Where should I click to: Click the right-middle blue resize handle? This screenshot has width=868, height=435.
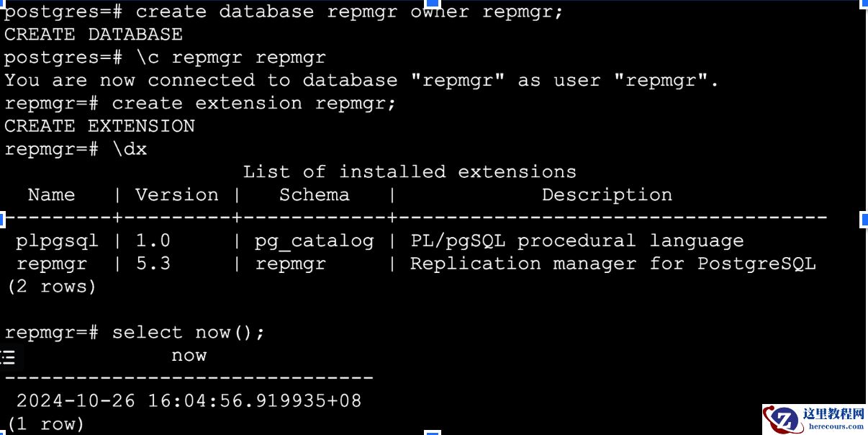tap(864, 218)
